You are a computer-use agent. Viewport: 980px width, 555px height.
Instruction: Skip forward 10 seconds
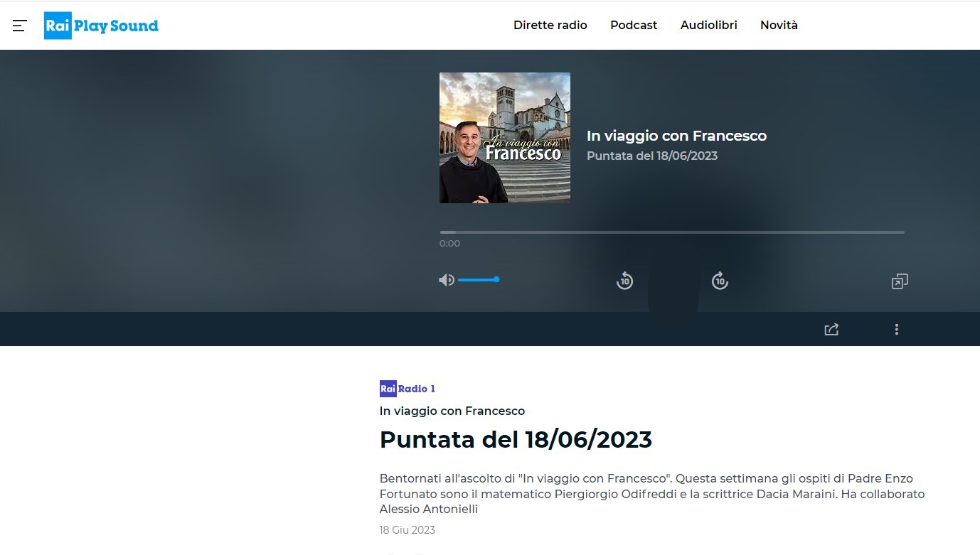click(x=720, y=281)
